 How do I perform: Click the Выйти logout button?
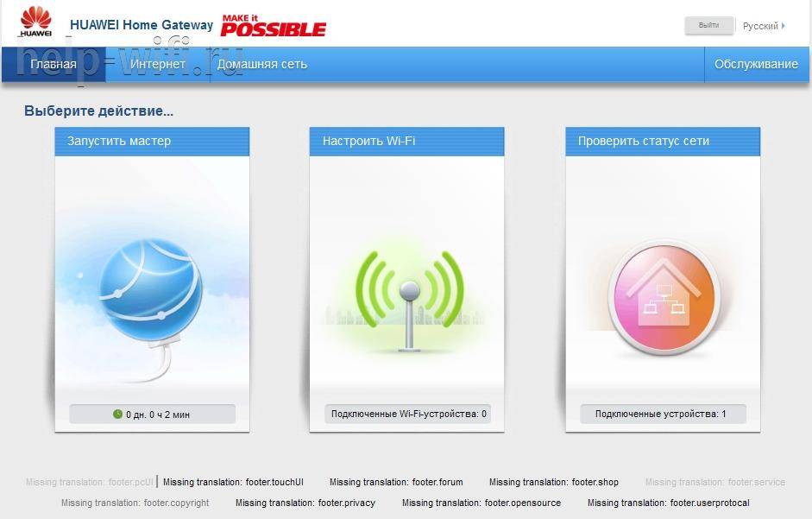709,25
